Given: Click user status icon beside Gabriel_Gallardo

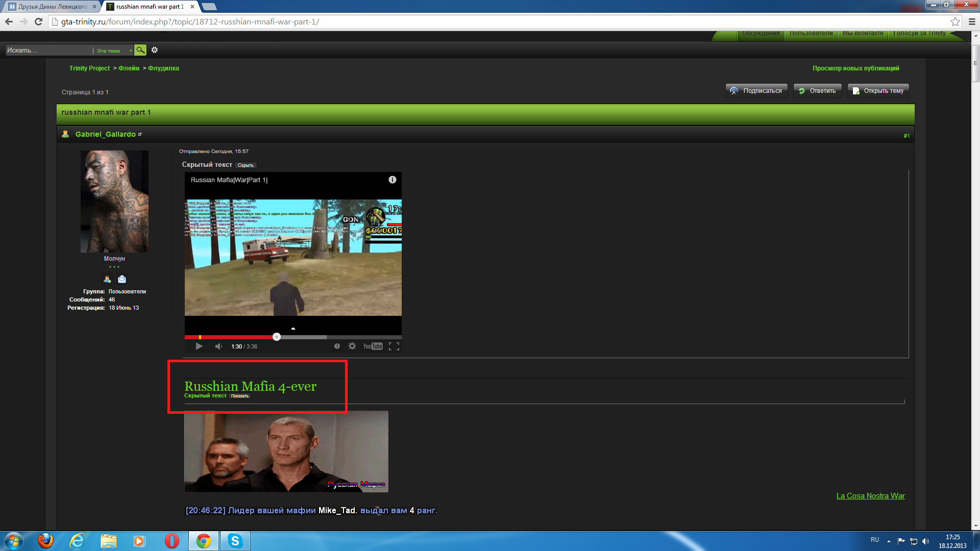Looking at the screenshot, I should click(x=65, y=134).
